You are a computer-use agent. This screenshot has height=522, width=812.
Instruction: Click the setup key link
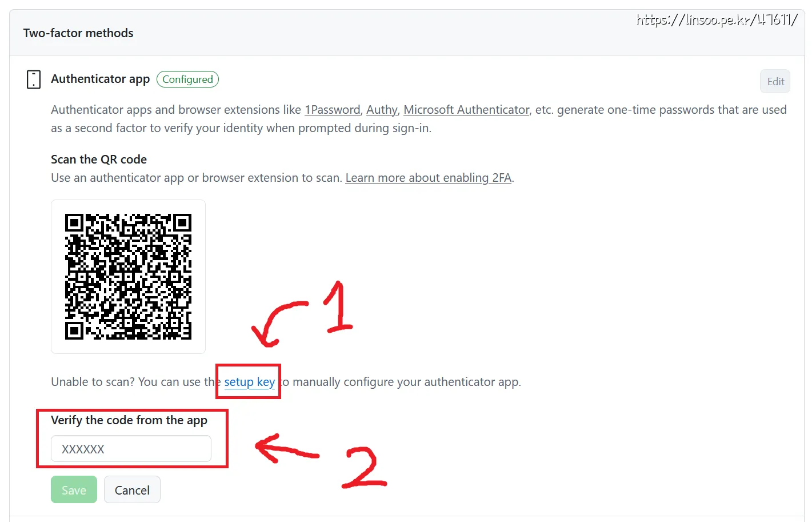[250, 382]
